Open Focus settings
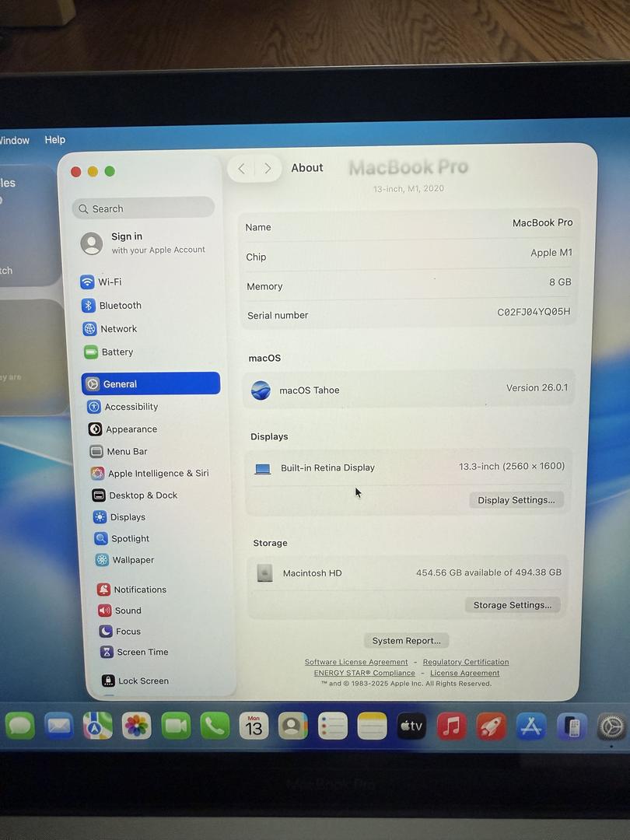Viewport: 630px width, 840px height. (x=120, y=631)
